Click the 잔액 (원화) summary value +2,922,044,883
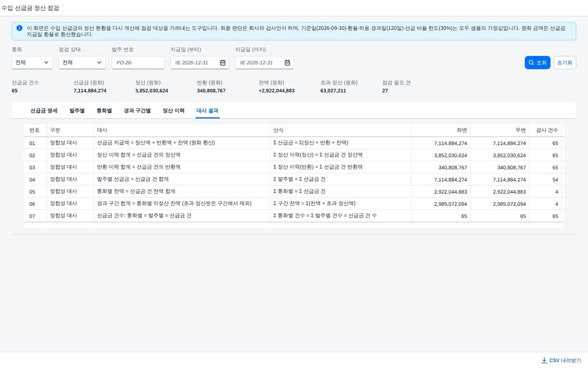The width and height of the screenshot is (588, 368). coord(277,91)
